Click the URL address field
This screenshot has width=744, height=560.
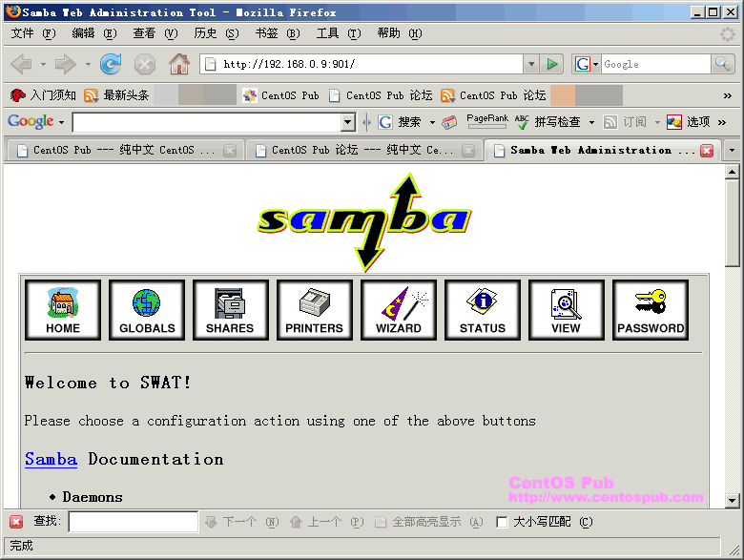pyautogui.click(x=363, y=64)
